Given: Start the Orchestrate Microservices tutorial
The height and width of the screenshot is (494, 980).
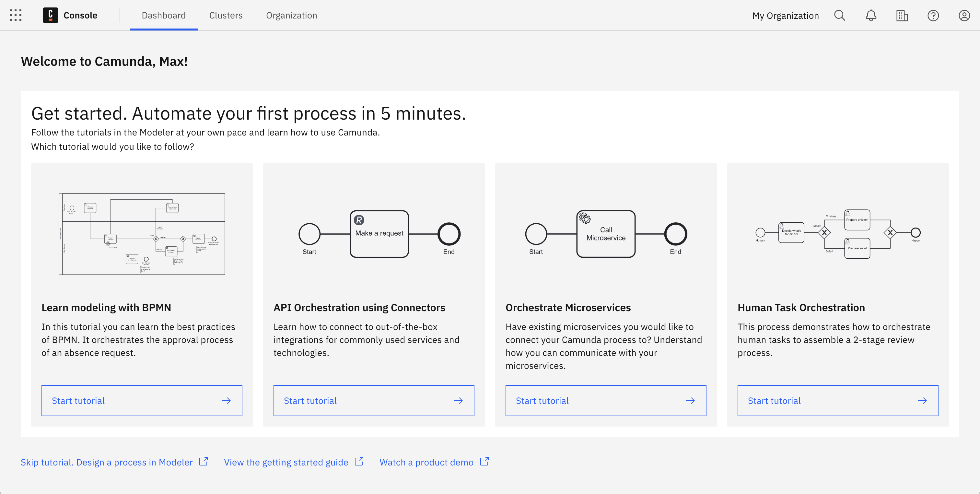Looking at the screenshot, I should [x=606, y=400].
